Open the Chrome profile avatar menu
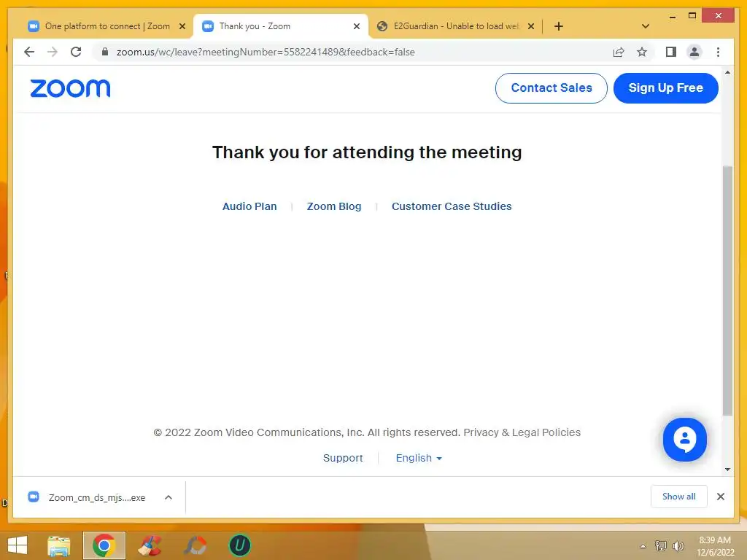The width and height of the screenshot is (747, 560). point(694,52)
